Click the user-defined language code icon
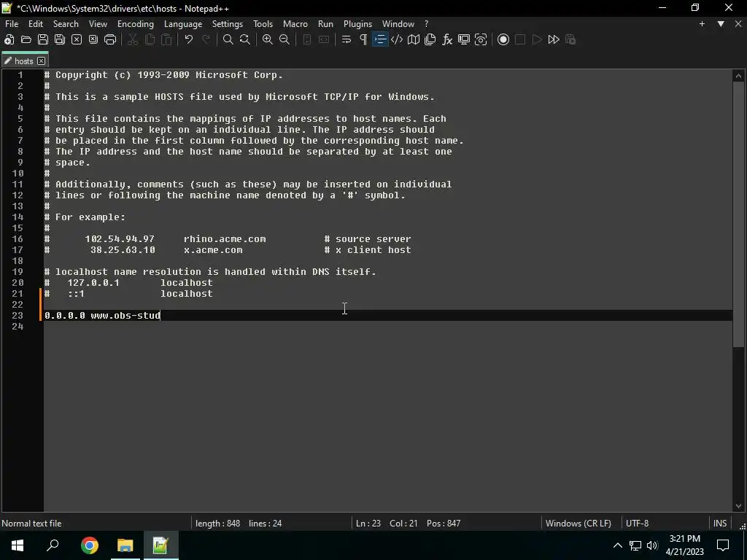Viewport: 747px width, 560px height. (x=396, y=39)
